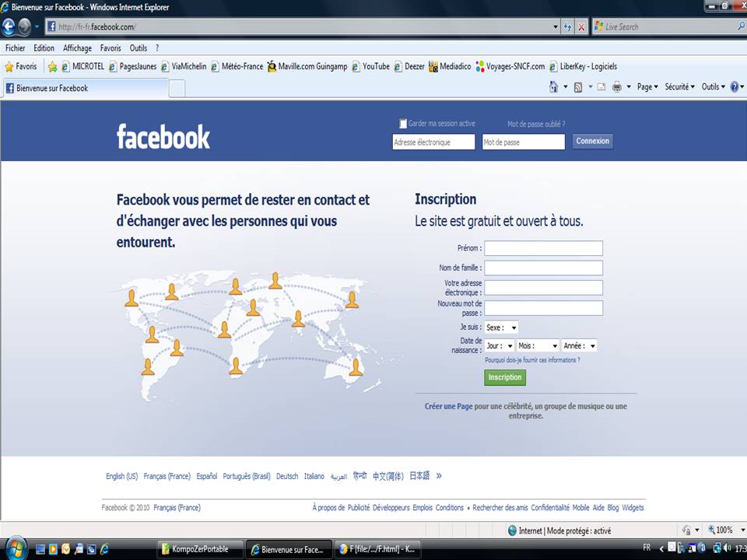Viewport: 747px width, 560px height.
Task: Click the green Inscription button
Action: 505,377
